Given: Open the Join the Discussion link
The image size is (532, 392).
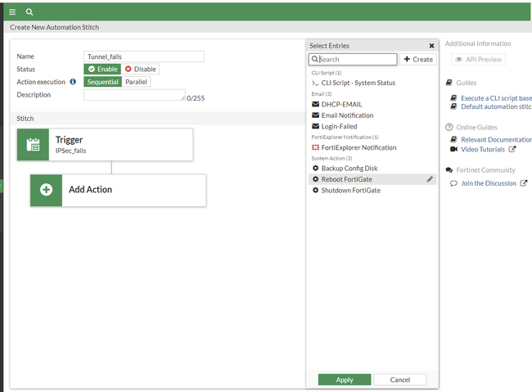Looking at the screenshot, I should tap(489, 183).
